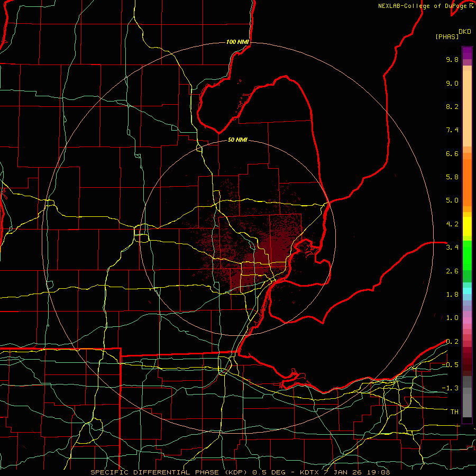
Task: Select the 8.2 scale value
Action: click(452, 106)
